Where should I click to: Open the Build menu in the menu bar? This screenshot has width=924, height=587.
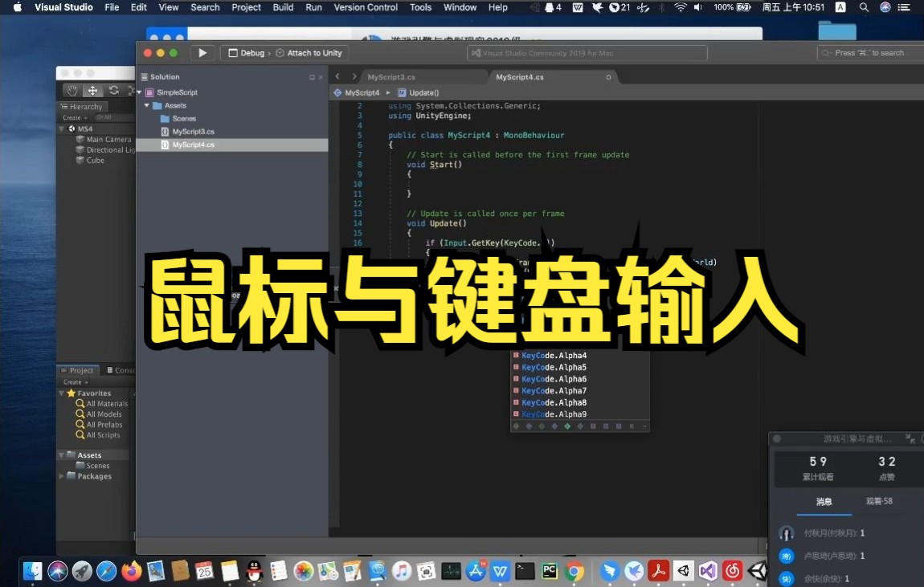click(x=283, y=7)
